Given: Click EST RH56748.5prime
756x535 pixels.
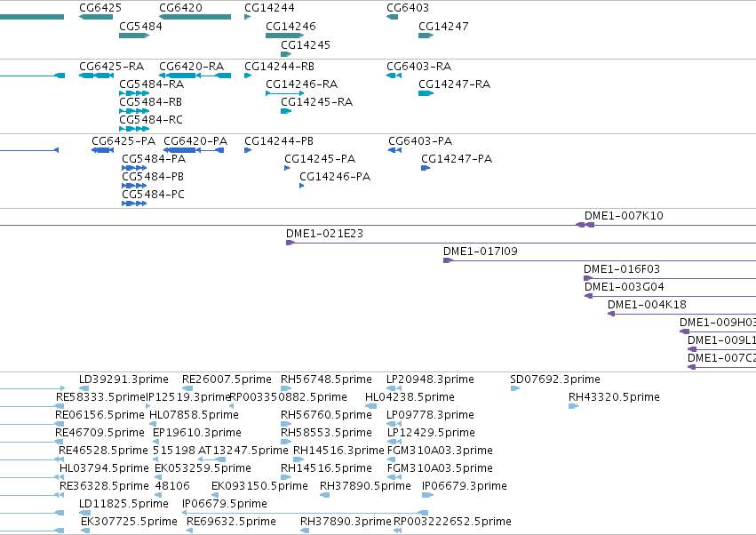Looking at the screenshot, I should coord(326,379).
